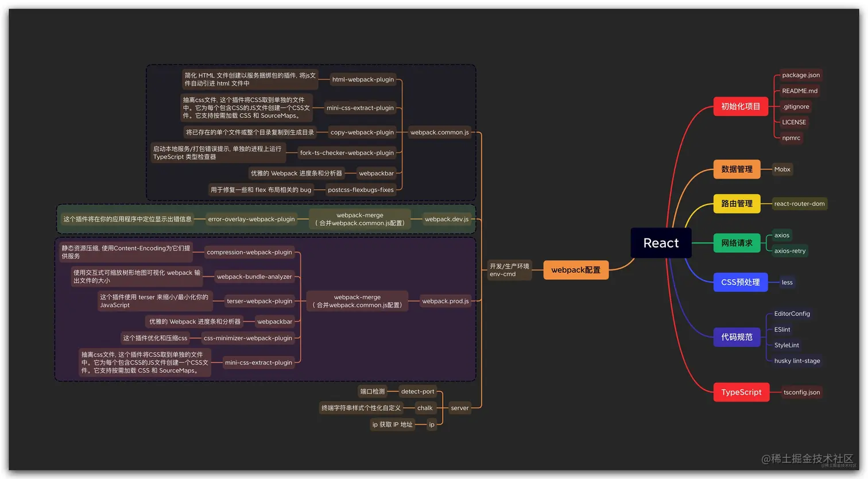Click 用于修复一些和 flex 布局相关的 bug description
Screen dimensions: 868x479
coord(261,190)
